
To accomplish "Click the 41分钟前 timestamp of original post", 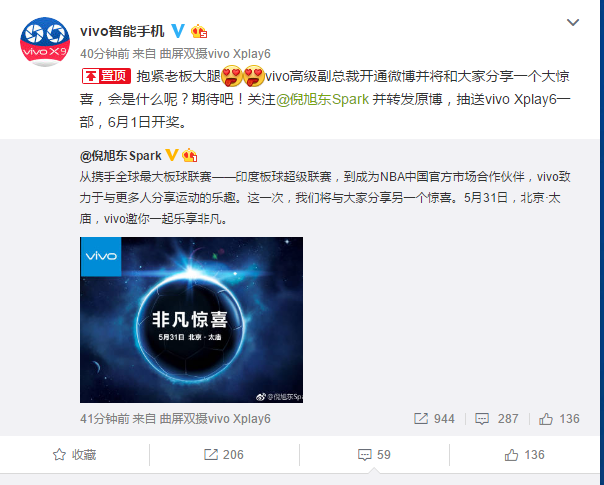I will pos(104,419).
